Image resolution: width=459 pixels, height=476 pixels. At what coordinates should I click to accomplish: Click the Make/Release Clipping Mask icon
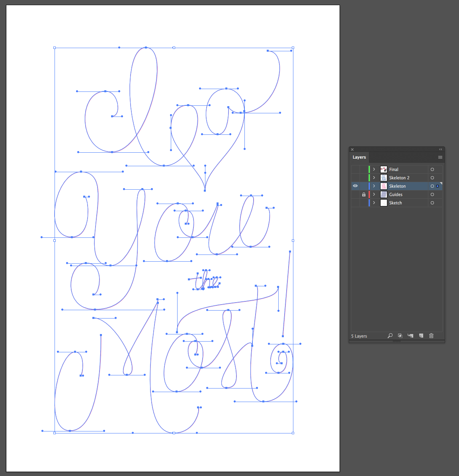(x=400, y=336)
